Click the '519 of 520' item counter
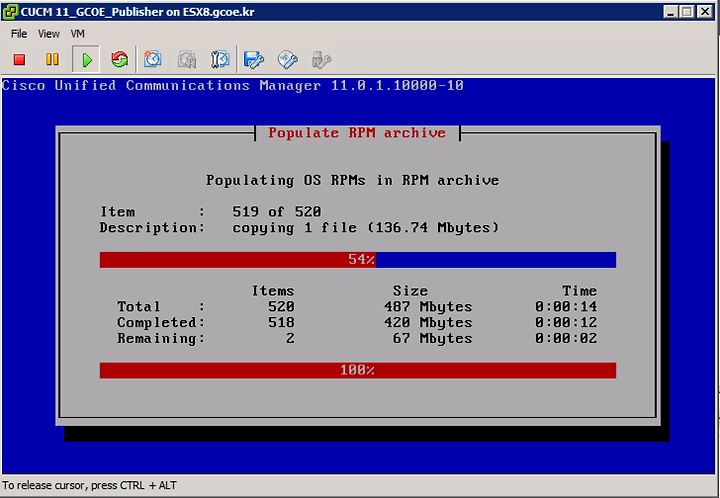Image resolution: width=720 pixels, height=498 pixels. click(276, 212)
